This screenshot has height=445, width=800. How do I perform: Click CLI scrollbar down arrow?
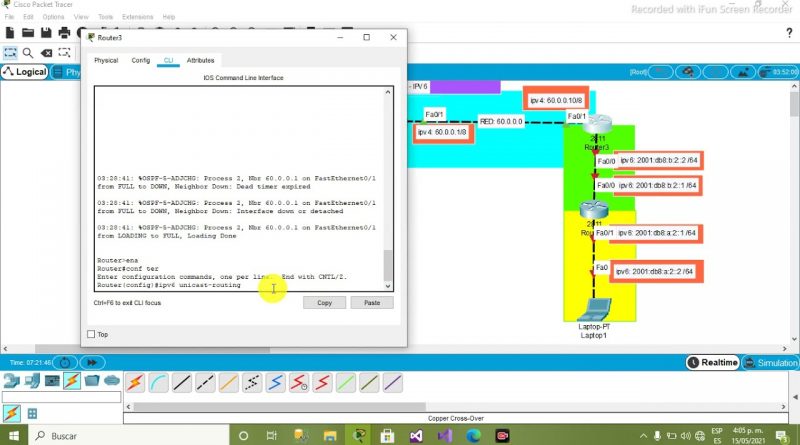[x=388, y=286]
